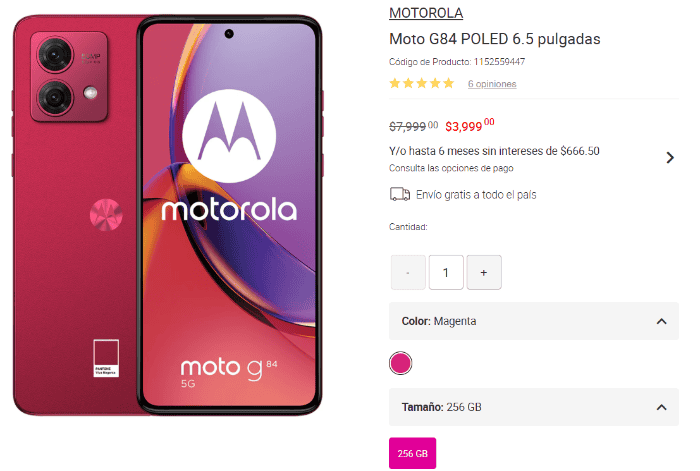This screenshot has height=471, width=700.
Task: Click the $3,999 discounted price
Action: click(x=470, y=125)
